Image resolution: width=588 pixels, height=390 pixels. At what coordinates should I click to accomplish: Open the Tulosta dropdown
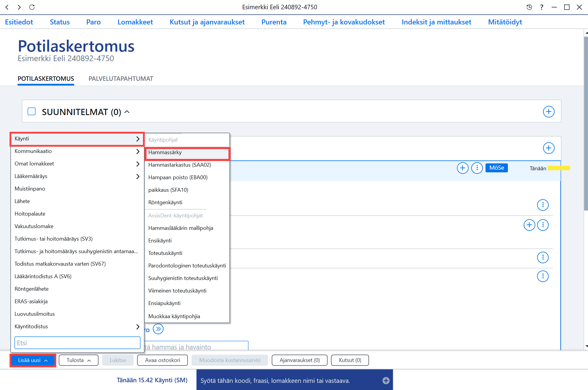coord(79,360)
